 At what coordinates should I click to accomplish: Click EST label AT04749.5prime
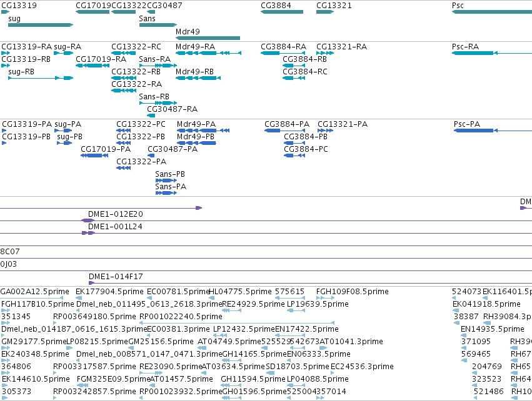[x=229, y=342]
